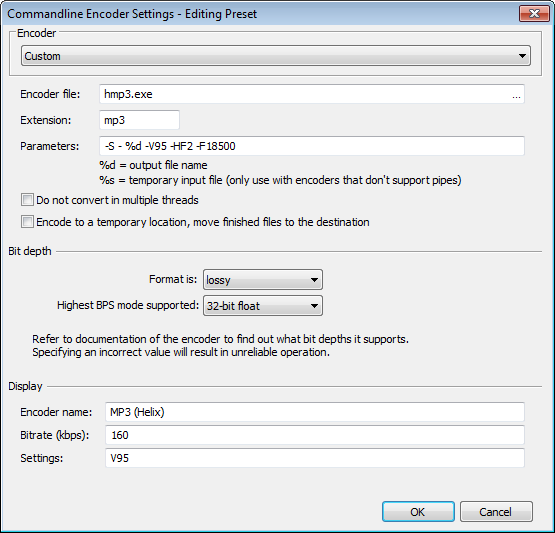The image size is (555, 533).
Task: Enable Do not convert in multiple threads
Action: 27,200
